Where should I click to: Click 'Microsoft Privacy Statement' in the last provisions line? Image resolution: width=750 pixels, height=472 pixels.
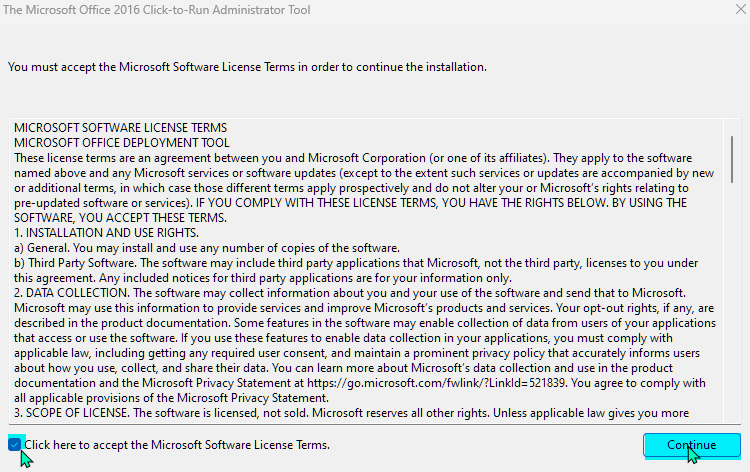tap(253, 398)
